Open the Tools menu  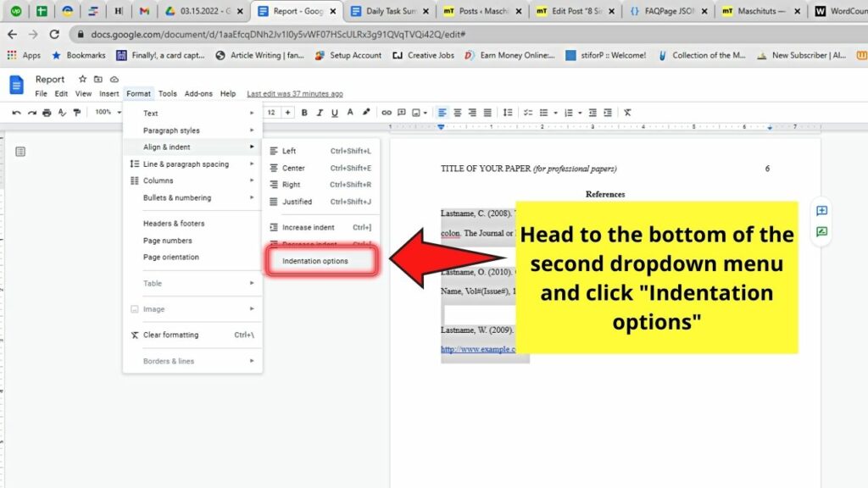[x=166, y=93]
